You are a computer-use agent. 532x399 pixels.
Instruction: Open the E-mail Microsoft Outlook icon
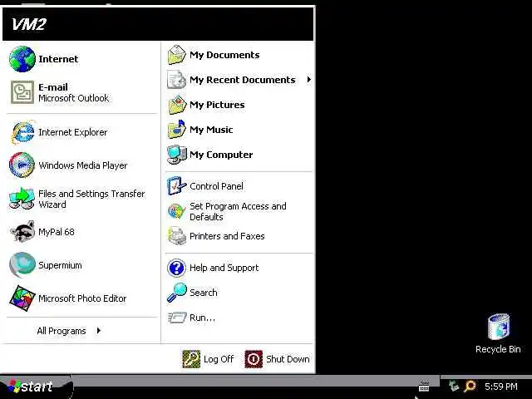click(22, 92)
